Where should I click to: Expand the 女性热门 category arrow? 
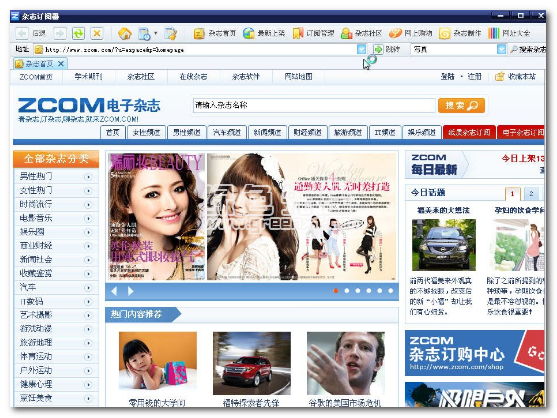tap(88, 191)
